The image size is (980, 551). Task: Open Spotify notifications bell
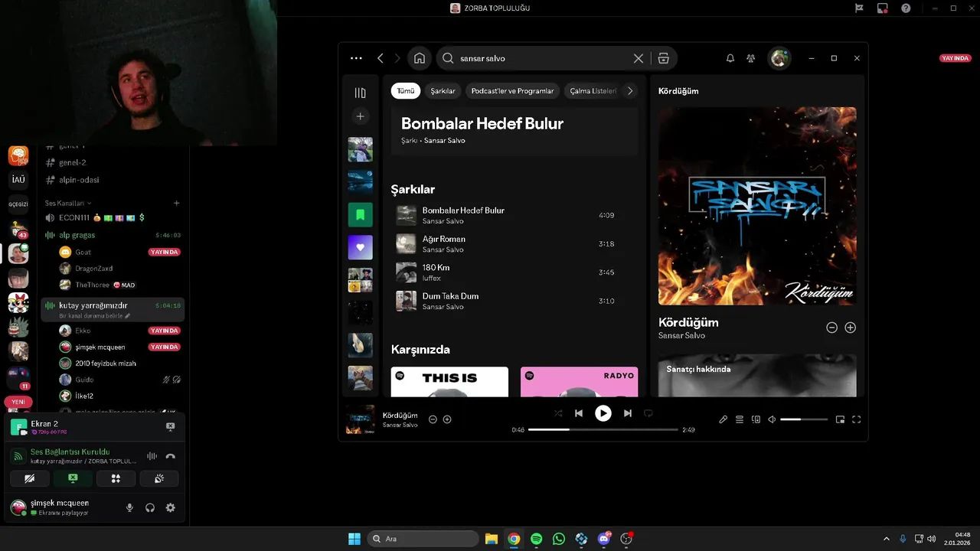point(730,58)
